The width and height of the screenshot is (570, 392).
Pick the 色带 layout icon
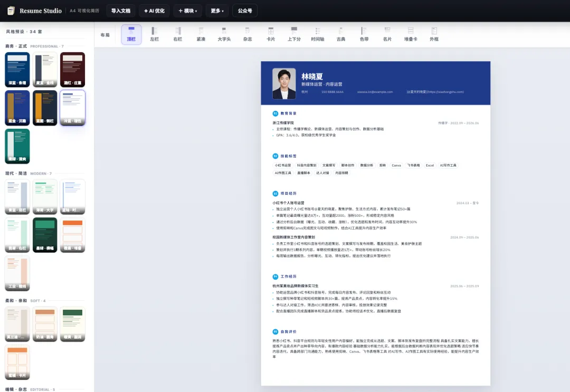pyautogui.click(x=364, y=35)
